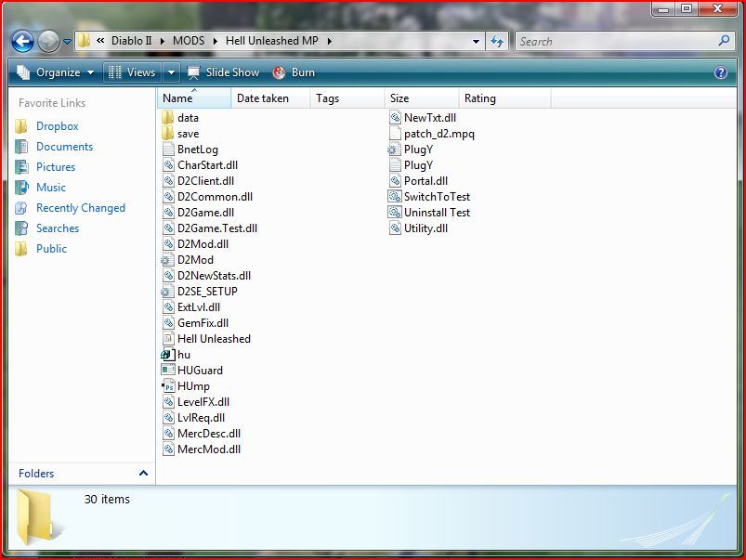This screenshot has height=560, width=746.
Task: Select the HUGuard application icon
Action: coord(168,371)
